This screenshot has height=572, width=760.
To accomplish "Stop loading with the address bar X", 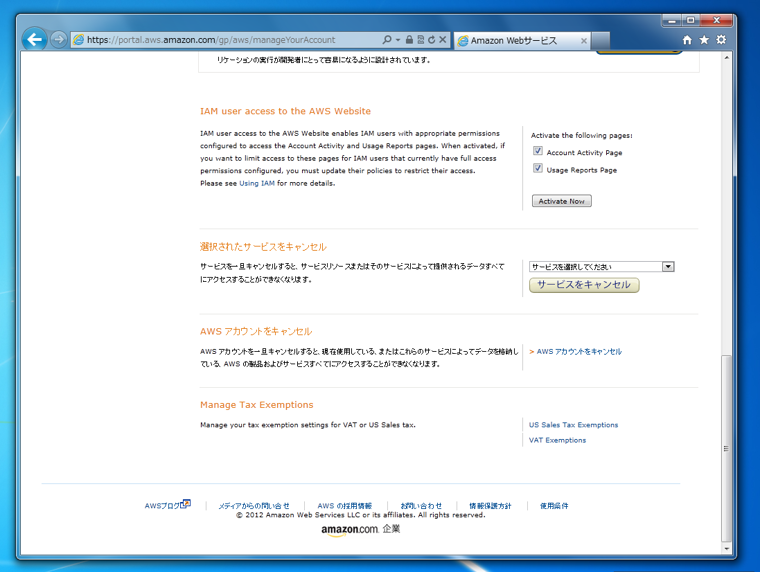I will 443,40.
